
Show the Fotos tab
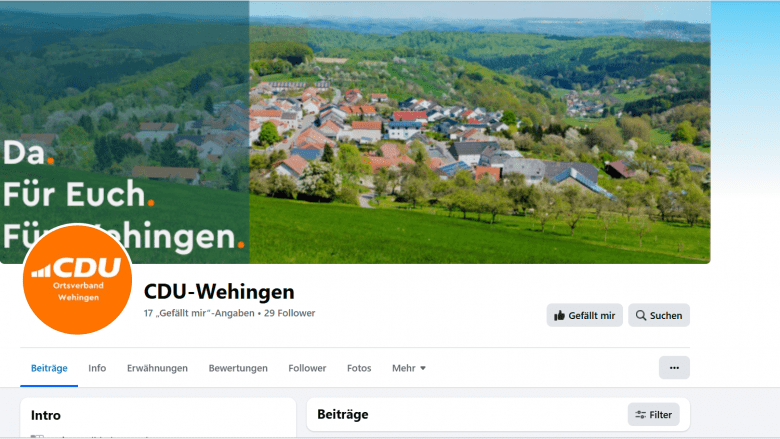coord(359,368)
